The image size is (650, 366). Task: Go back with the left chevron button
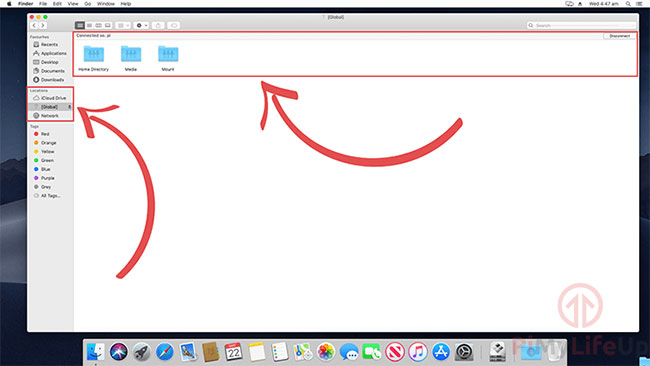pyautogui.click(x=34, y=26)
